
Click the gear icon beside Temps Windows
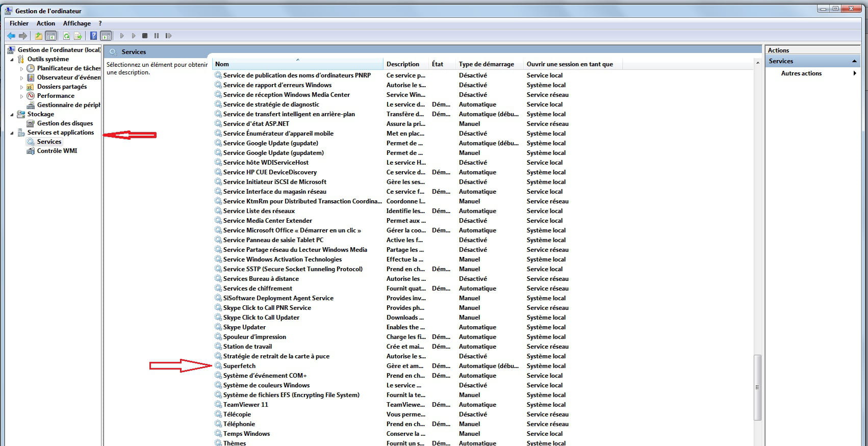(x=218, y=434)
